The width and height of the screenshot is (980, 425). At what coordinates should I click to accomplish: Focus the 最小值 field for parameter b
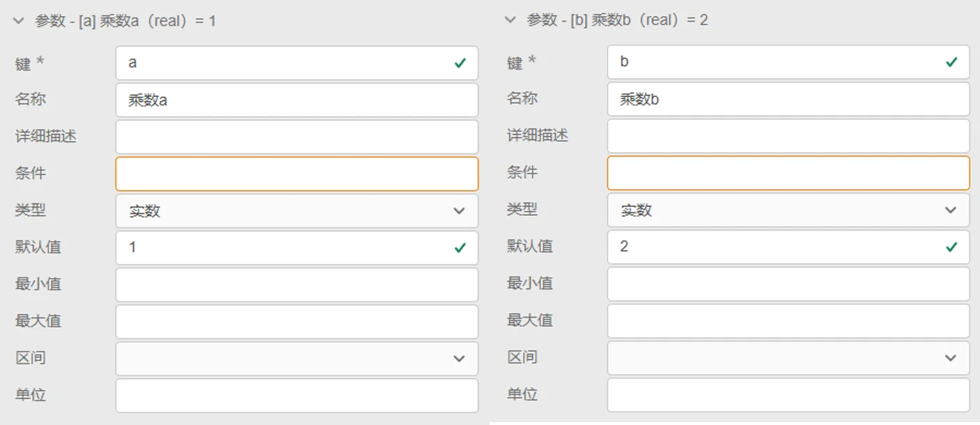point(788,284)
